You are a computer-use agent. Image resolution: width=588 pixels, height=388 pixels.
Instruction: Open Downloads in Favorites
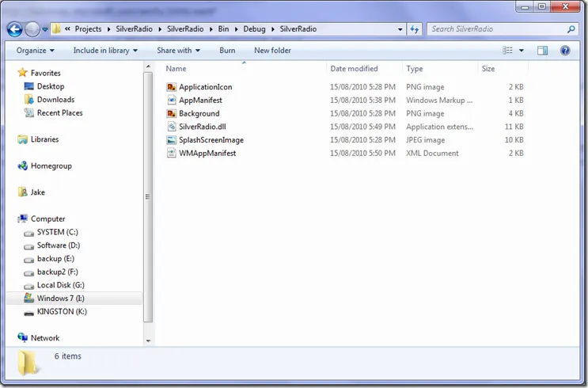pyautogui.click(x=55, y=100)
